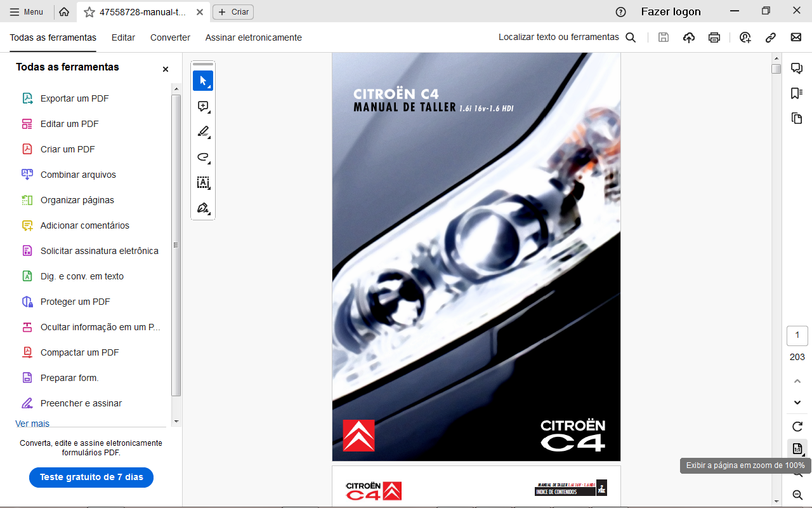Go to next page with down chevron
The image size is (812, 508).
(x=797, y=403)
